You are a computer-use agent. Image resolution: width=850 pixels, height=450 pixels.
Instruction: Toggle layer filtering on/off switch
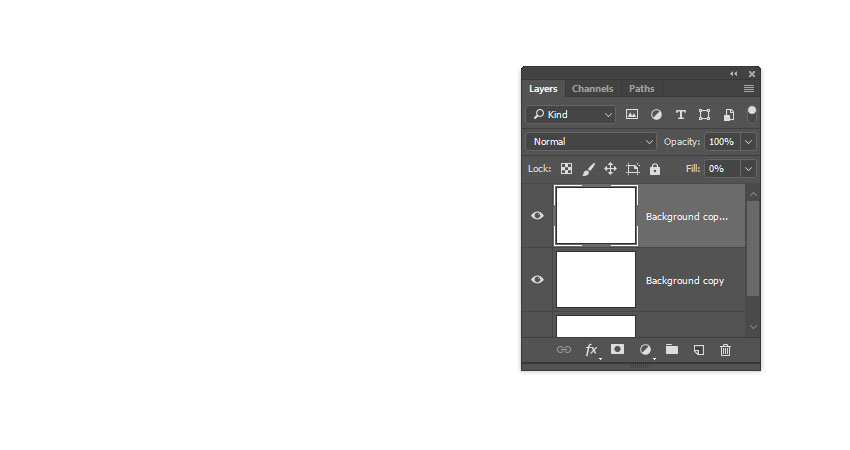tap(751, 114)
